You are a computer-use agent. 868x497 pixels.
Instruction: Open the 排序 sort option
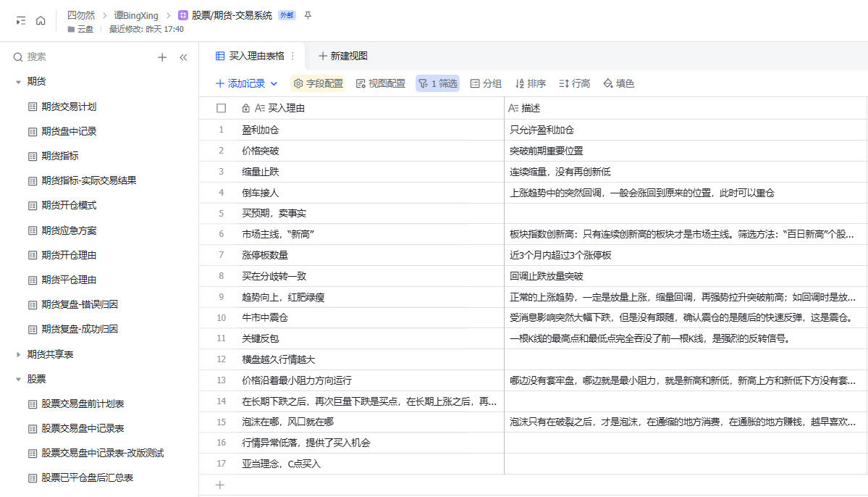click(530, 83)
